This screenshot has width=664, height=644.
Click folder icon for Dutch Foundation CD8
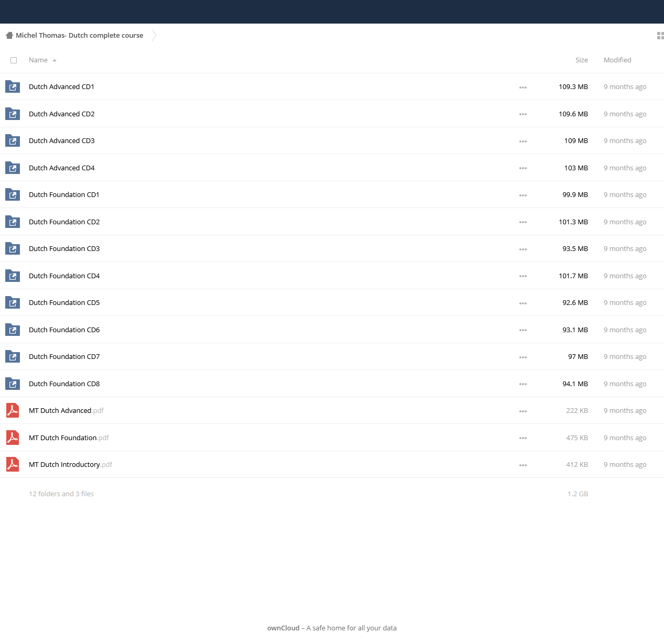click(x=13, y=384)
